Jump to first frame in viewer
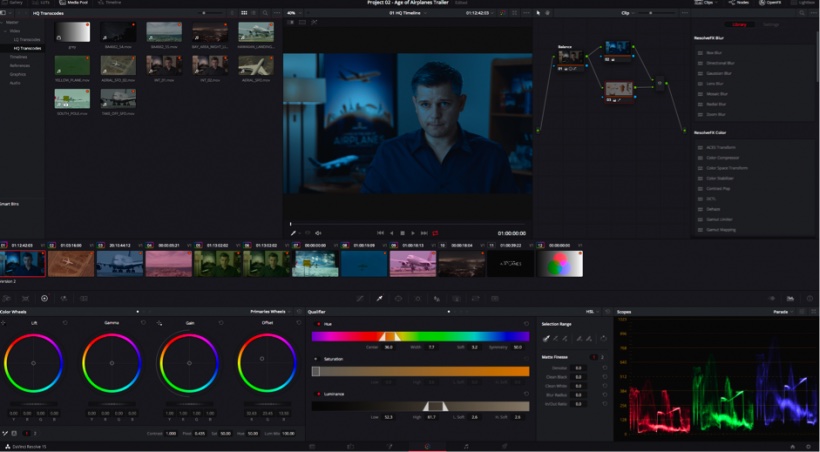The image size is (820, 452). click(x=380, y=233)
